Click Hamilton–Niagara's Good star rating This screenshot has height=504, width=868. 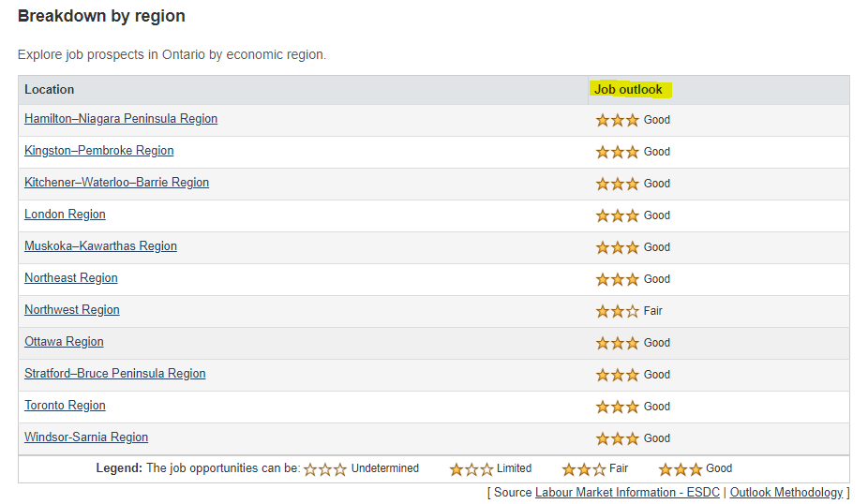pos(617,120)
